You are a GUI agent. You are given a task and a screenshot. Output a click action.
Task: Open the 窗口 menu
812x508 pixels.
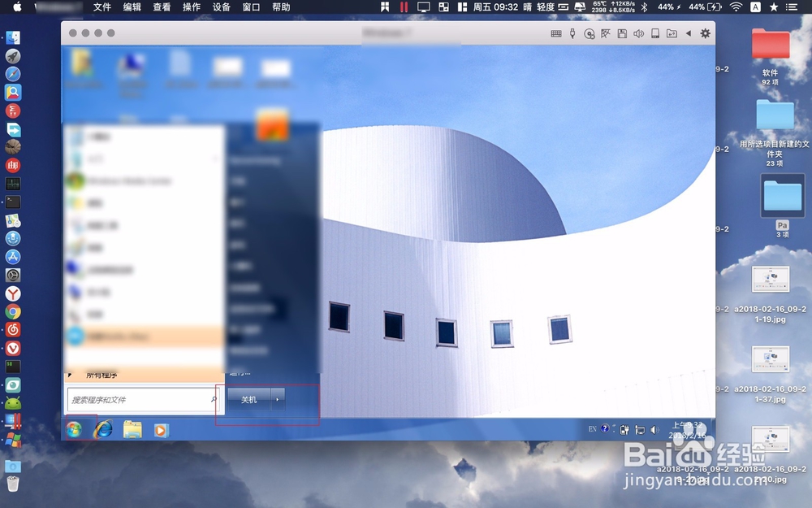pyautogui.click(x=251, y=7)
